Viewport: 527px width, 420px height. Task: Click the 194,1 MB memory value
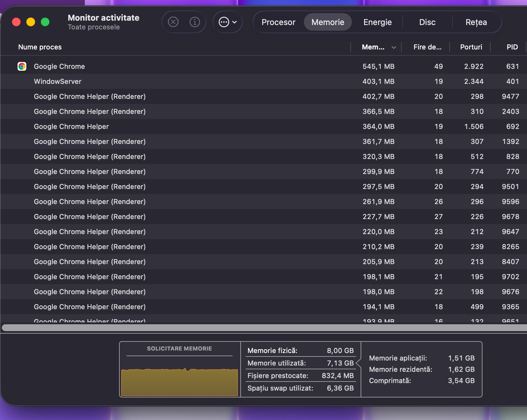tap(378, 307)
